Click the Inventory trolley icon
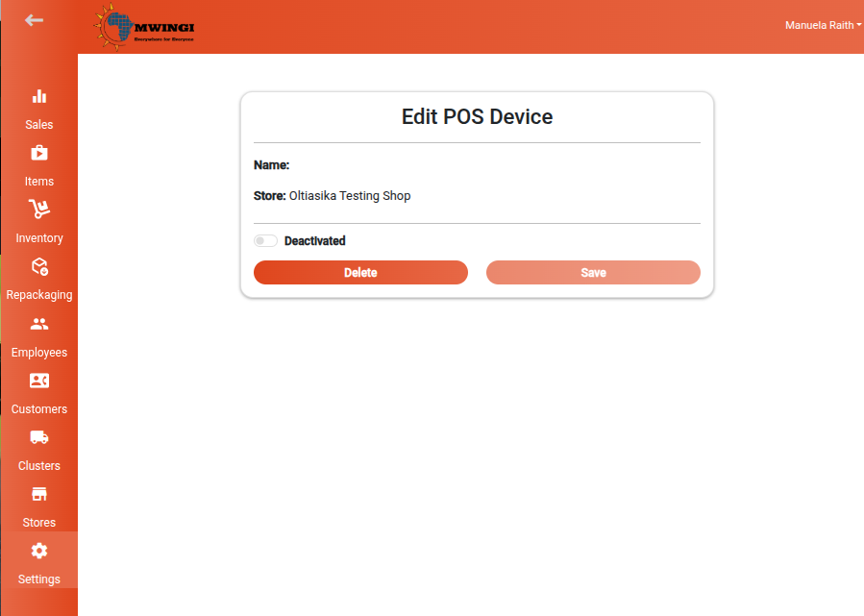864x616 pixels. point(39,209)
